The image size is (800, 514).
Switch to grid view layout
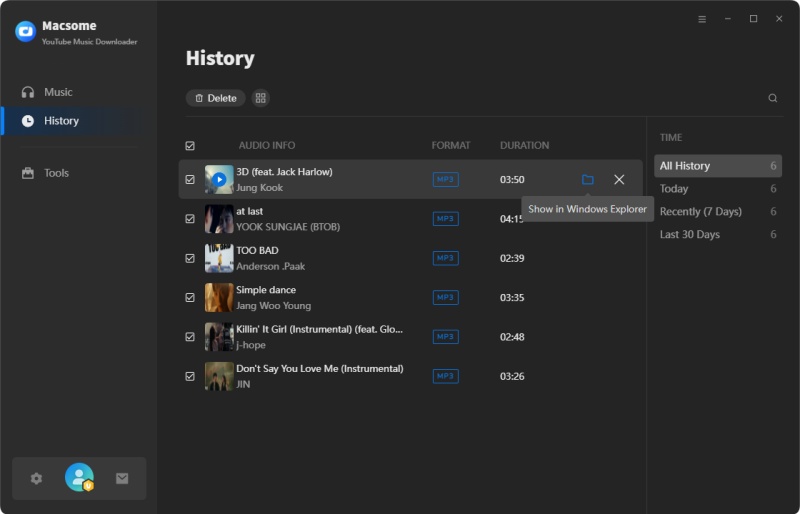pyautogui.click(x=261, y=98)
